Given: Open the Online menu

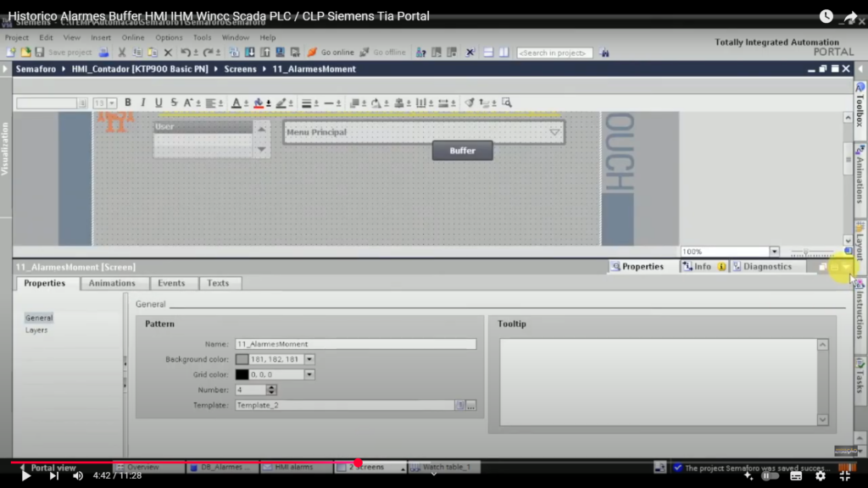Looking at the screenshot, I should [x=133, y=37].
